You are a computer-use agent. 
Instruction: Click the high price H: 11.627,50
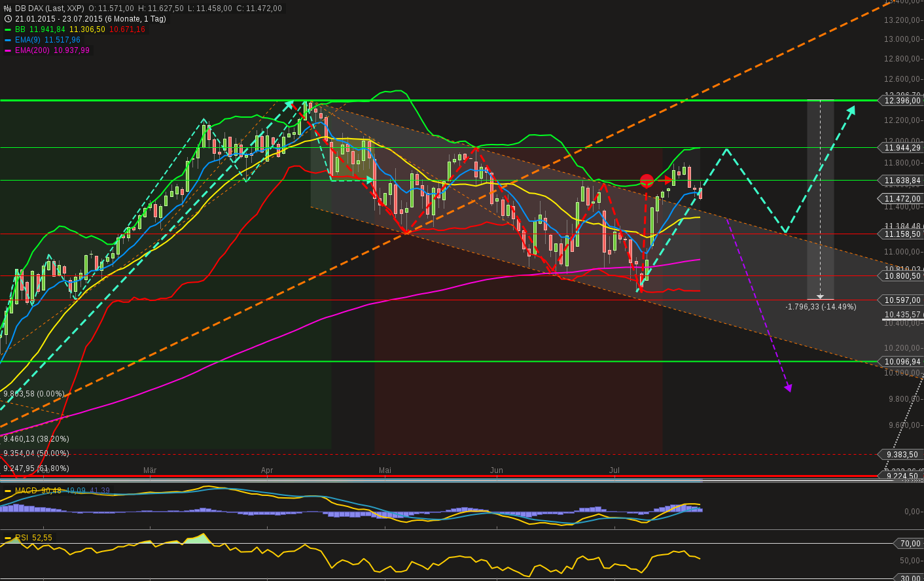[x=161, y=9]
